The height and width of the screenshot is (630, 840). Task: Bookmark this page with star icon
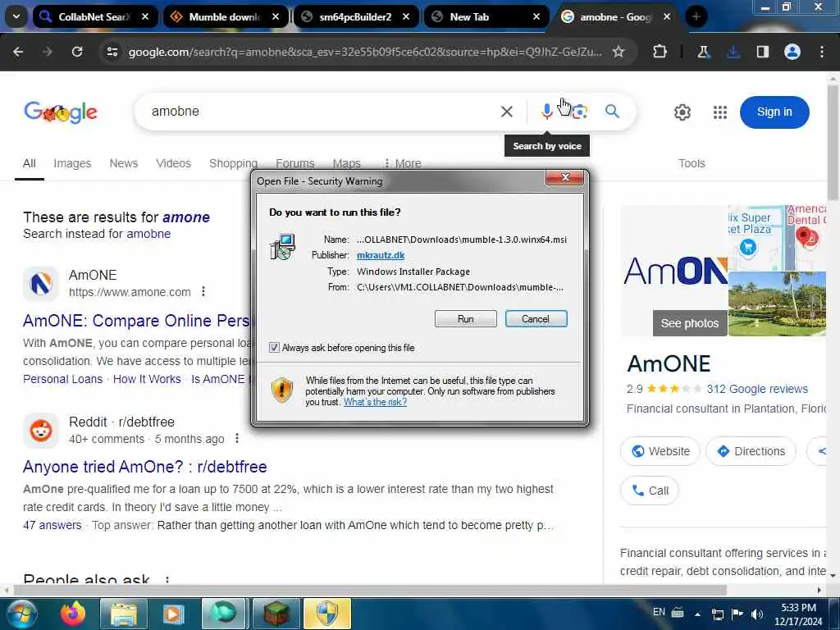tap(619, 52)
